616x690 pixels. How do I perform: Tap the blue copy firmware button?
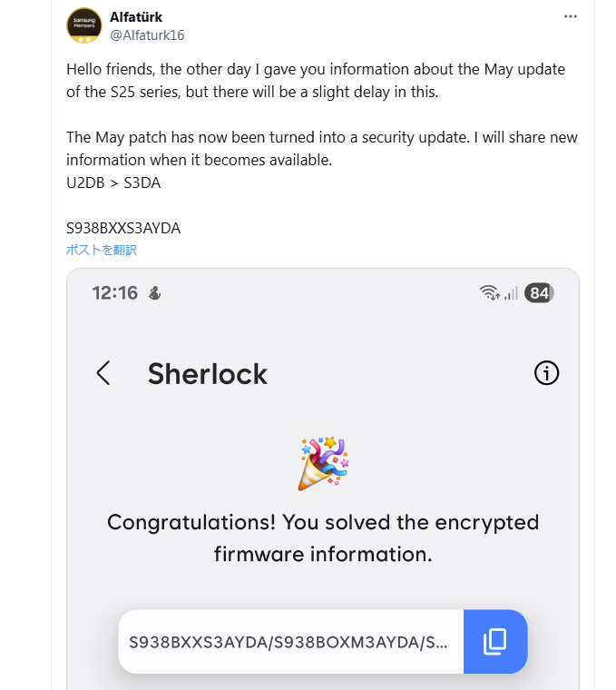point(495,642)
